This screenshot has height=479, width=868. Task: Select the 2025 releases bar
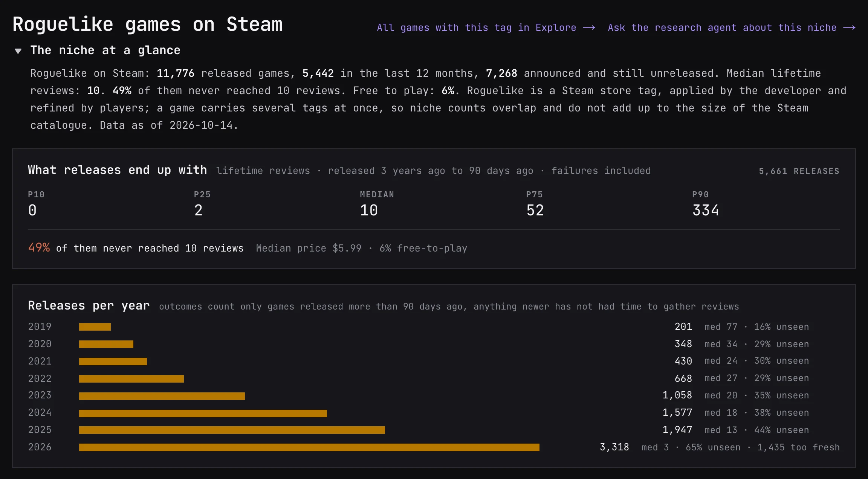pyautogui.click(x=232, y=430)
